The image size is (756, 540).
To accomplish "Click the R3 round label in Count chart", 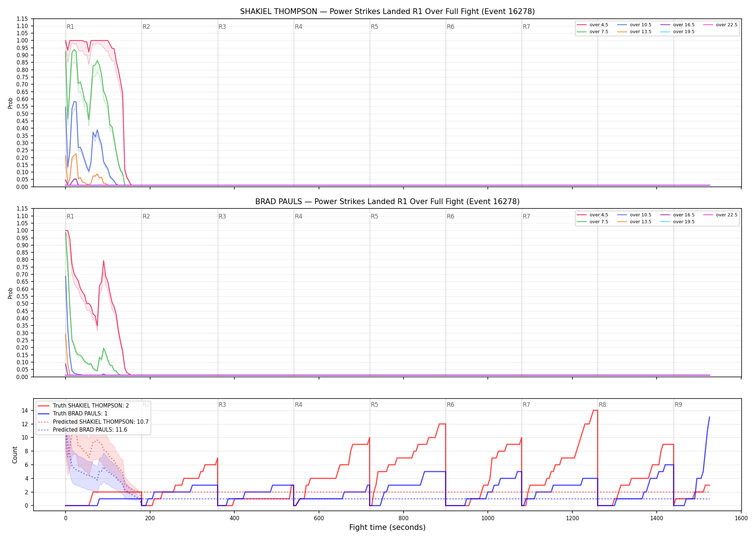I will (x=222, y=405).
